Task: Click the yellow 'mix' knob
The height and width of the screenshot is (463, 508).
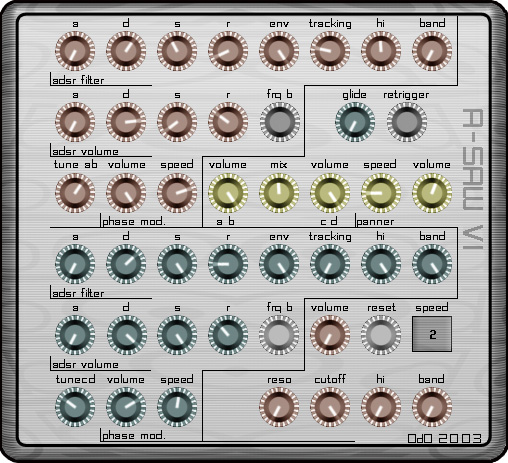Action: [279, 193]
